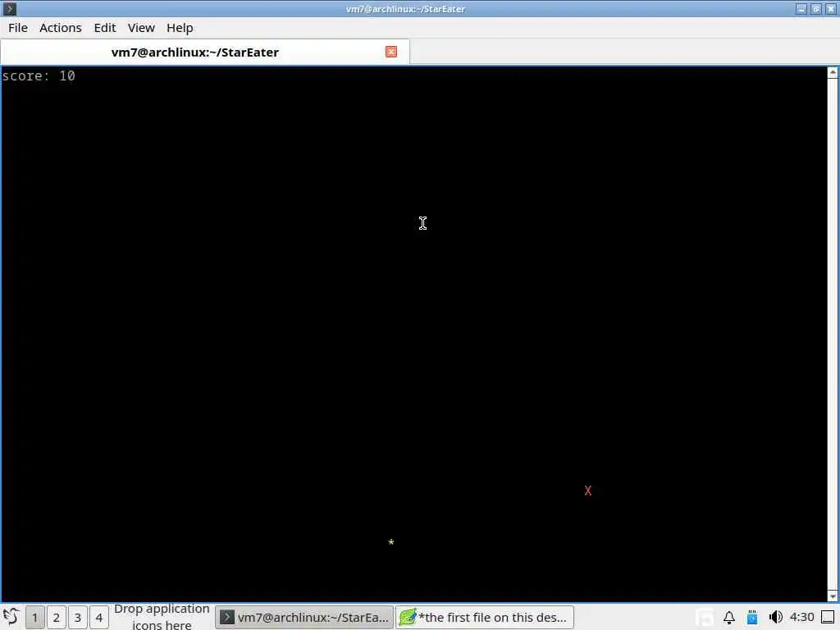Viewport: 840px width, 630px height.
Task: Click the yellow star in the game
Action: click(391, 542)
